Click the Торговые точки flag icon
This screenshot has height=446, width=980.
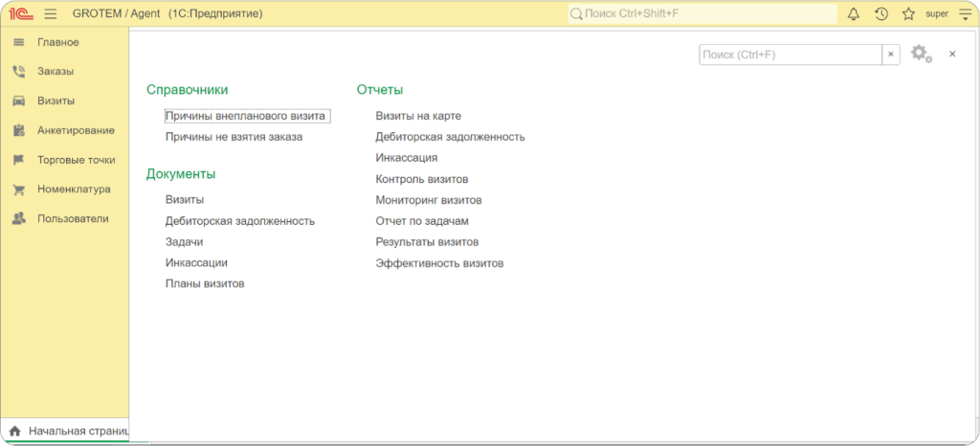(x=19, y=159)
